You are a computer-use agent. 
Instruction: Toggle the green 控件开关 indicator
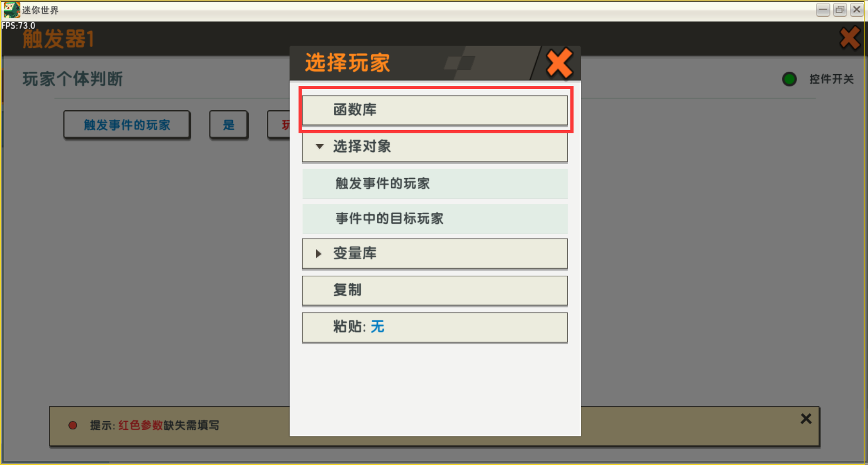coord(789,79)
